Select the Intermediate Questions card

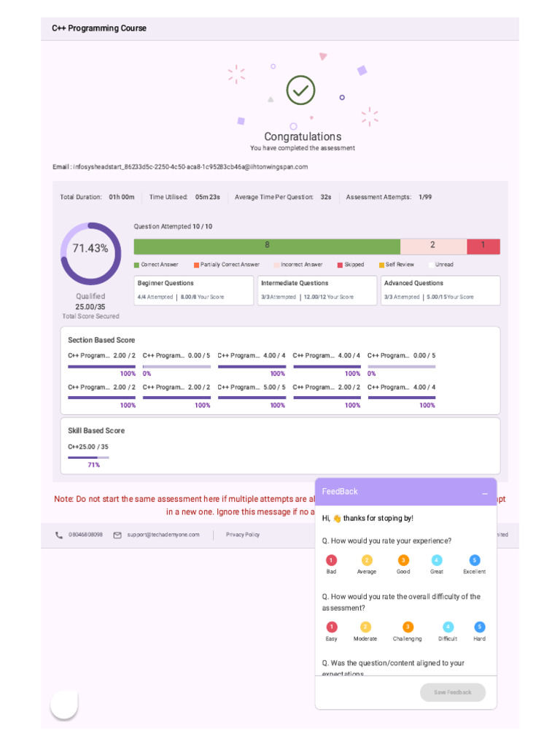coord(317,290)
